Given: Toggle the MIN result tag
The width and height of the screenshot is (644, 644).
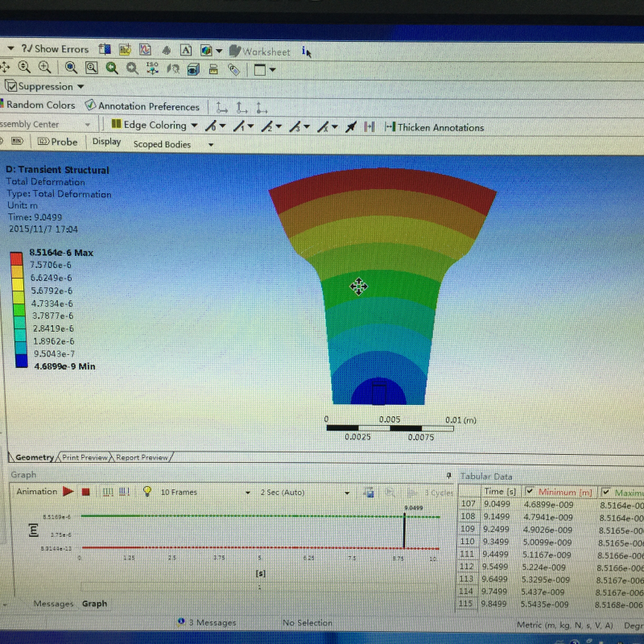Looking at the screenshot, I should point(16,141).
